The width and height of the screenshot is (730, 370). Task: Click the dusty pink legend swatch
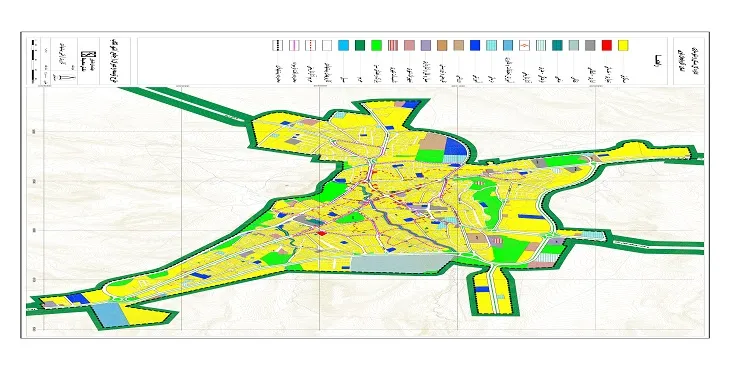click(x=409, y=45)
